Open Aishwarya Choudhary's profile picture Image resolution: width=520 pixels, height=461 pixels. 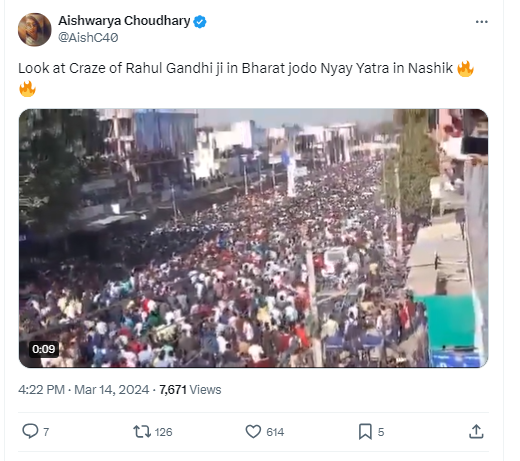click(x=35, y=29)
